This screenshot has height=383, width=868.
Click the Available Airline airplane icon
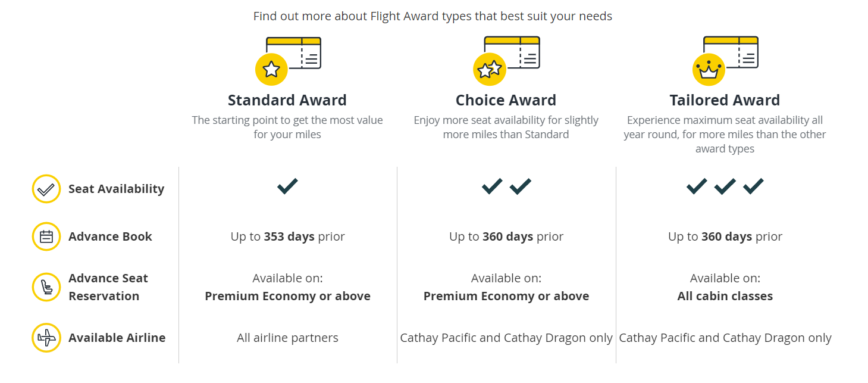click(x=46, y=338)
